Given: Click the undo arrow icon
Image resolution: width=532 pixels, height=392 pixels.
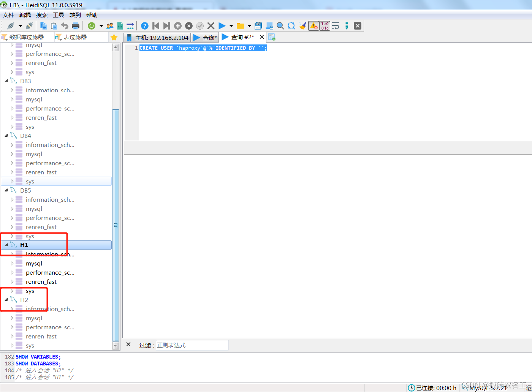Looking at the screenshot, I should coord(65,26).
